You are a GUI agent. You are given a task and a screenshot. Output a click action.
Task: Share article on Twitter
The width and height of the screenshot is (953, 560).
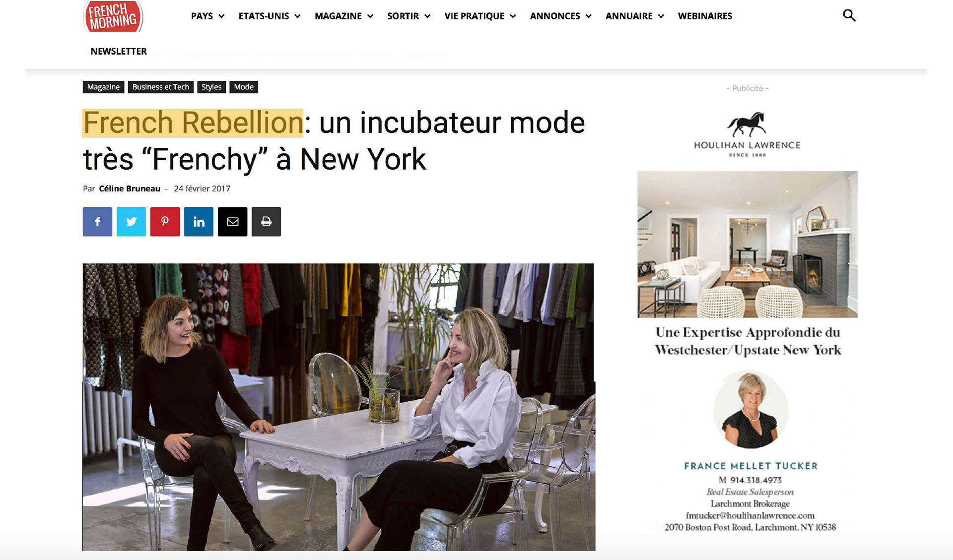(x=131, y=222)
